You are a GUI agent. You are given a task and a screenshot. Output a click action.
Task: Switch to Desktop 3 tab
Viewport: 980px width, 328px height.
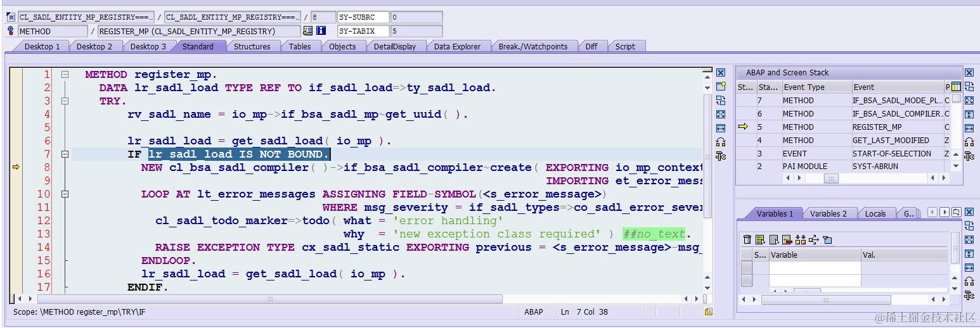point(148,46)
